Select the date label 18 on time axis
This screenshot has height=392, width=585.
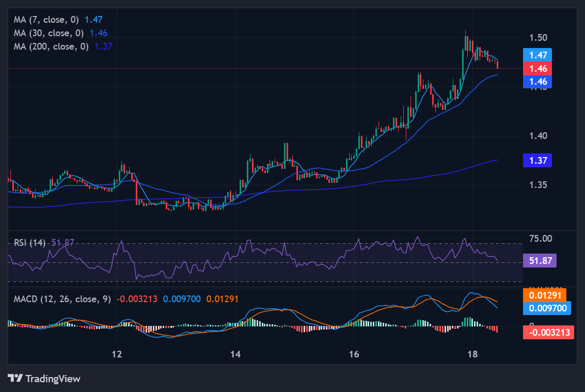coord(472,354)
